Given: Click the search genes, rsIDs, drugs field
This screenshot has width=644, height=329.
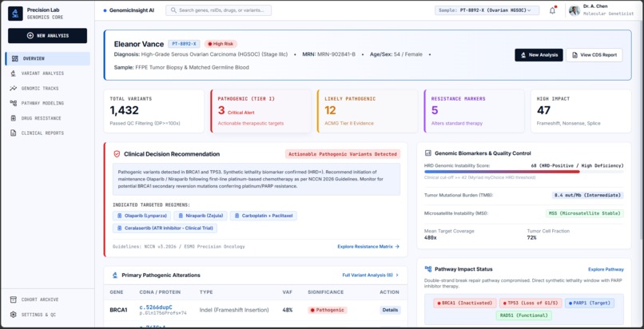Looking at the screenshot, I should (x=218, y=10).
